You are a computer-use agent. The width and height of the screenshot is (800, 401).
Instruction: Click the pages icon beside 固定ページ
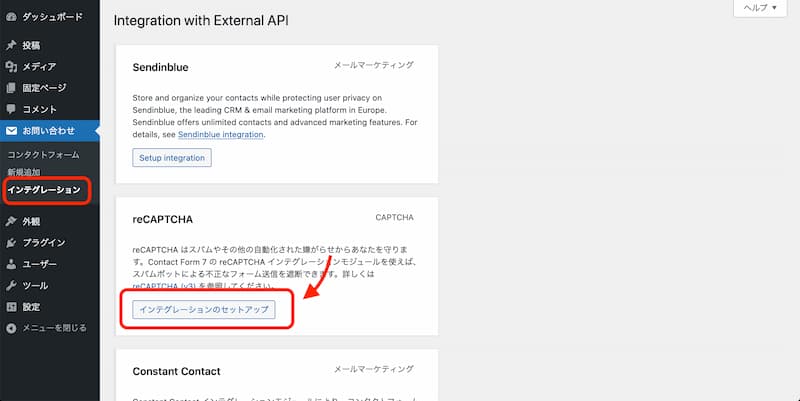click(11, 88)
